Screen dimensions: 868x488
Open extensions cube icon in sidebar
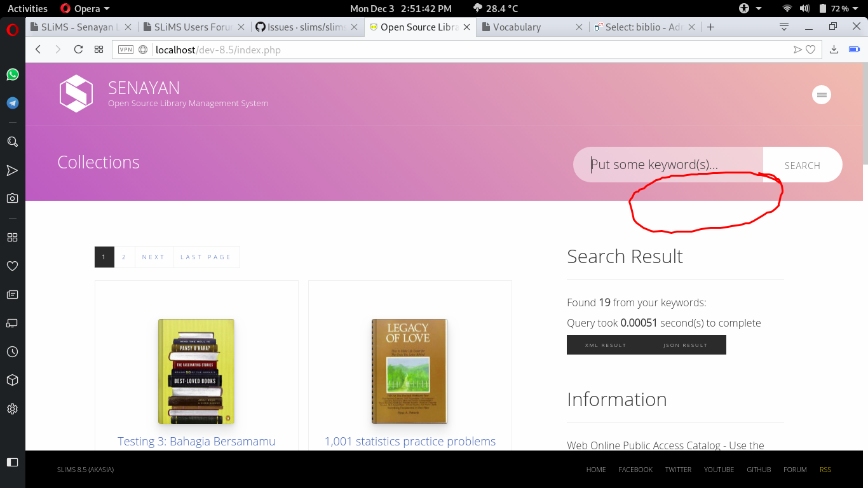click(12, 380)
